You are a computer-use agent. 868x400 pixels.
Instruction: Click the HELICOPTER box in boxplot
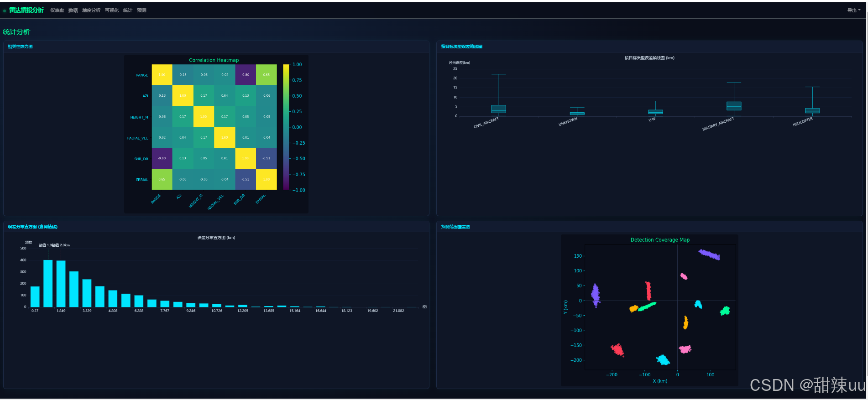[x=812, y=110]
